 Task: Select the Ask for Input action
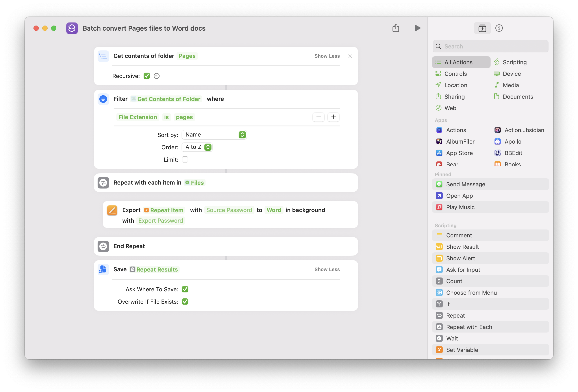pyautogui.click(x=490, y=270)
